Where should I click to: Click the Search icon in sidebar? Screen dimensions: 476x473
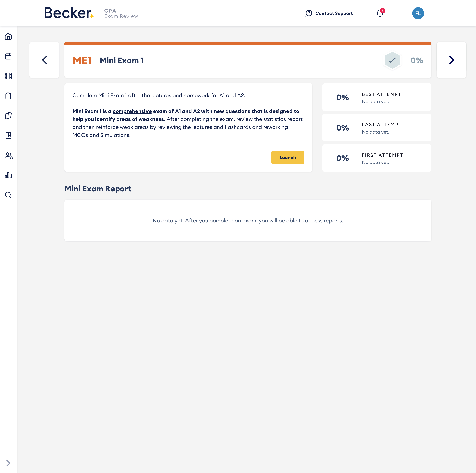point(8,195)
